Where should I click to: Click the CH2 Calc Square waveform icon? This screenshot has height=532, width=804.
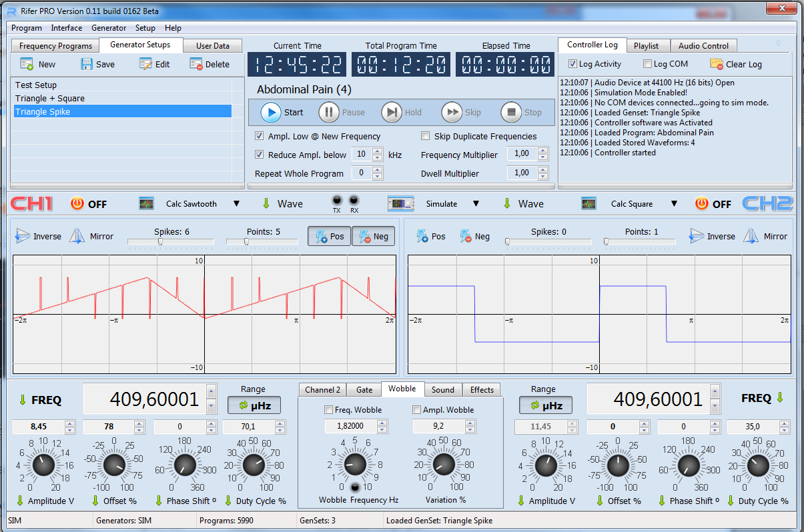pyautogui.click(x=588, y=203)
